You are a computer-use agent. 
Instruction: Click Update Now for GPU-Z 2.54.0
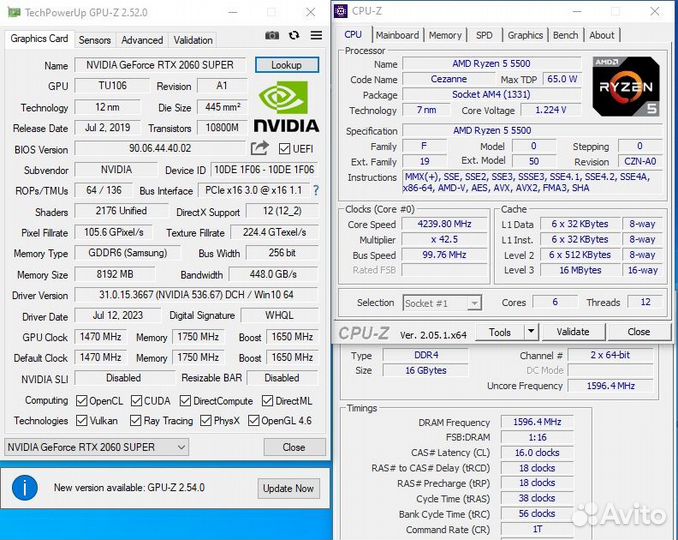point(288,489)
